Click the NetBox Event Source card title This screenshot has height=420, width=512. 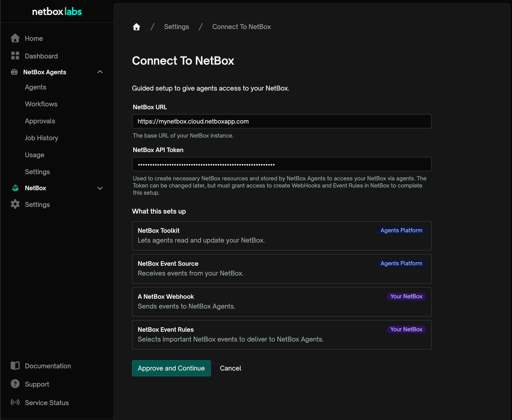[x=168, y=264]
